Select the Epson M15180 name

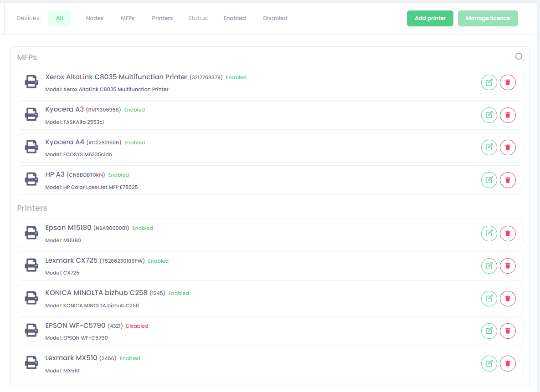68,228
